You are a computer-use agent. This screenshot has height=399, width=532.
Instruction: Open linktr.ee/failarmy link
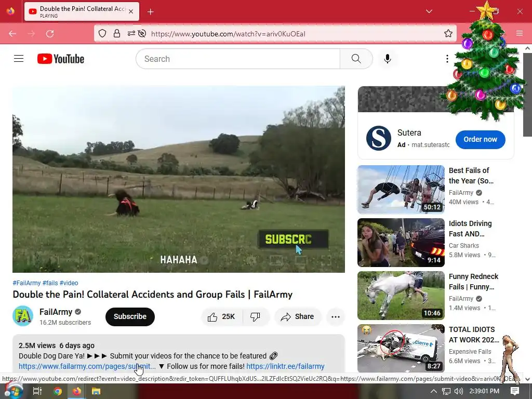click(285, 366)
